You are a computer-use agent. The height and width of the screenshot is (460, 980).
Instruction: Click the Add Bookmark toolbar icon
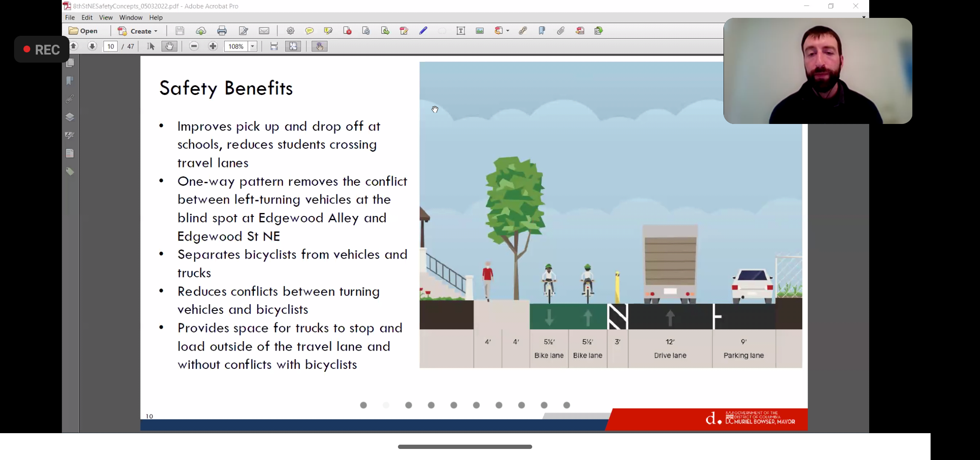(542, 31)
